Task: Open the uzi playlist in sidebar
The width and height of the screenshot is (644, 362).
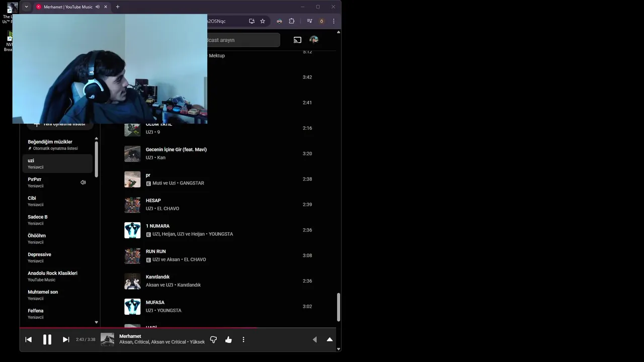Action: (57, 163)
